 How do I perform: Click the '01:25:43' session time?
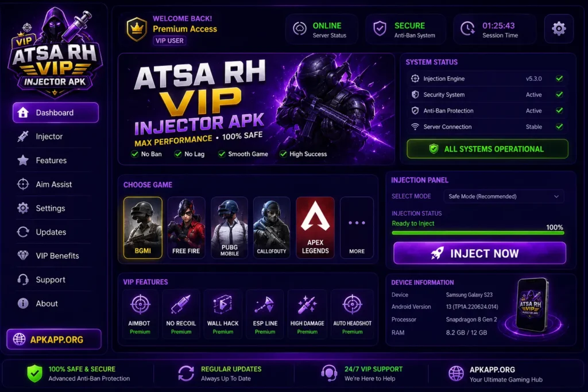pos(498,25)
